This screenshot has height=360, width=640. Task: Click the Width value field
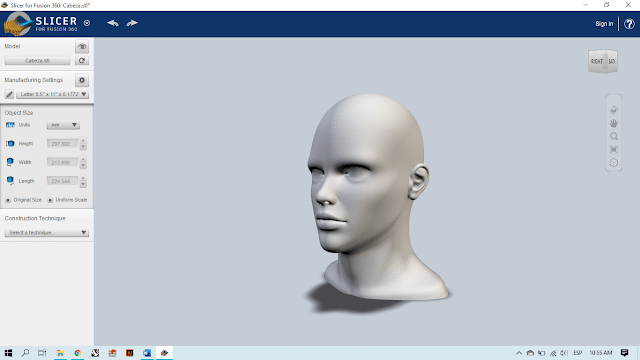[x=62, y=162]
